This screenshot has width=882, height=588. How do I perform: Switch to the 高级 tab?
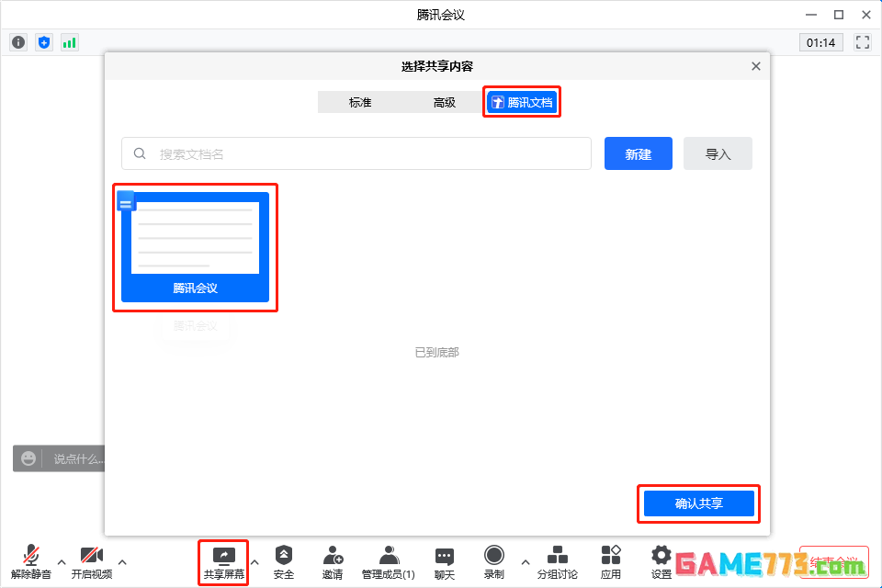click(x=445, y=102)
